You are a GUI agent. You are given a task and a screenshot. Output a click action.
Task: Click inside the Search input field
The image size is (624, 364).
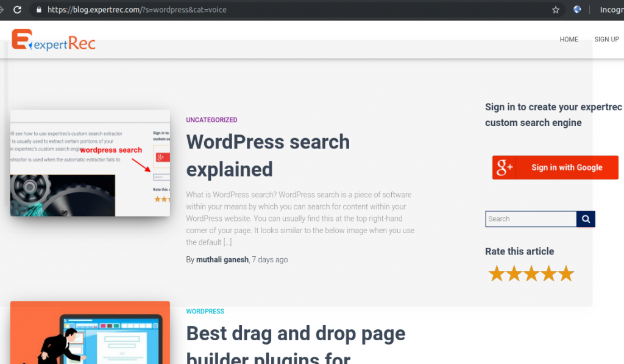point(530,219)
